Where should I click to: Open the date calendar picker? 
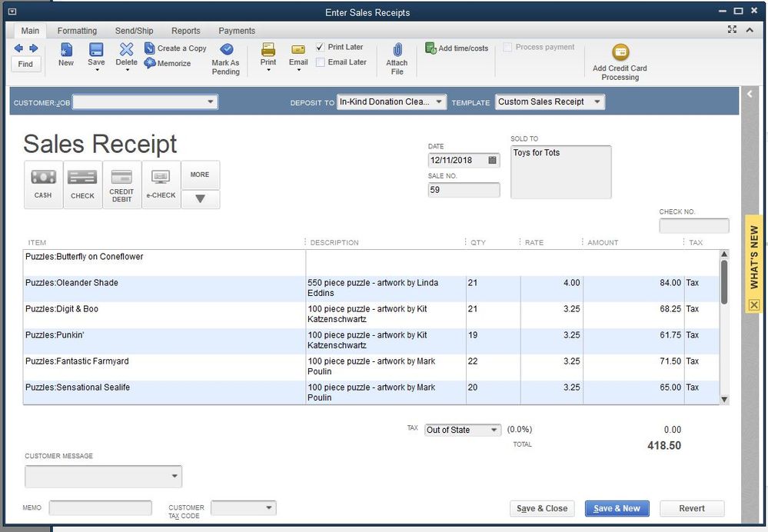tap(492, 161)
